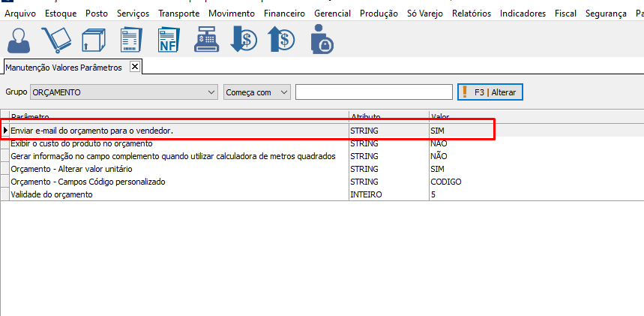Expand the Grupo ORÇAMENTO dropdown

[210, 92]
